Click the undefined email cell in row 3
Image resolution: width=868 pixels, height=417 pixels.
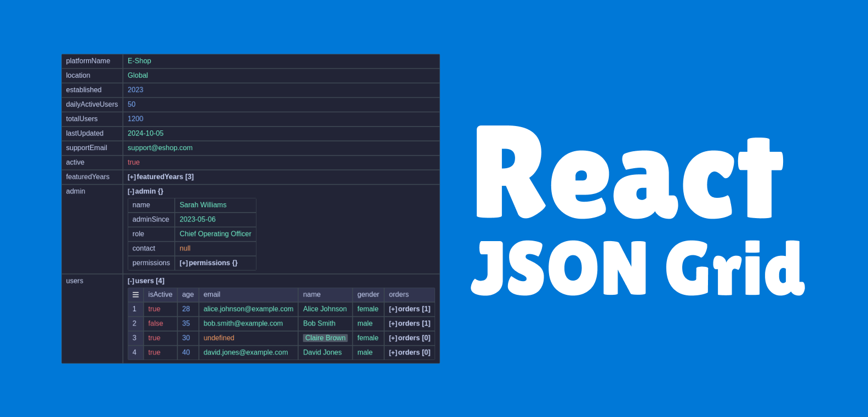coord(219,338)
